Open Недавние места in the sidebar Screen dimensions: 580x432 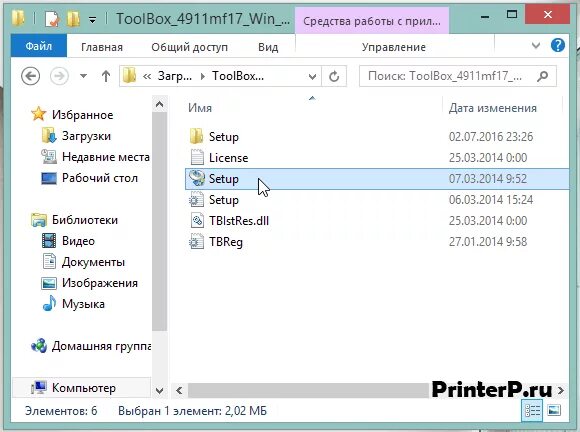click(x=105, y=157)
